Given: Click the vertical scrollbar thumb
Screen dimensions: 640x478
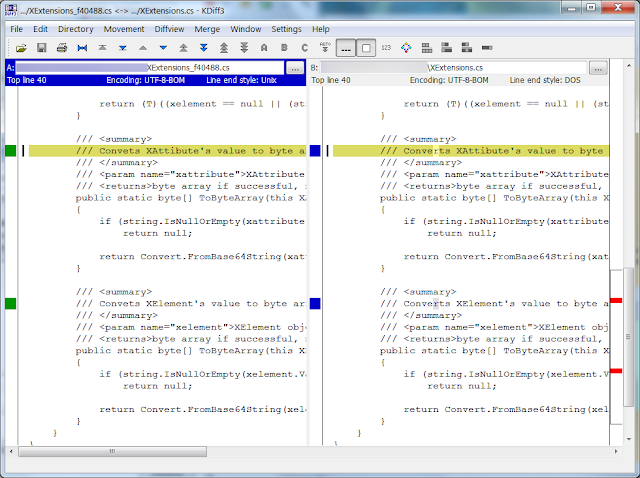Looking at the screenshot, I should (629, 336).
